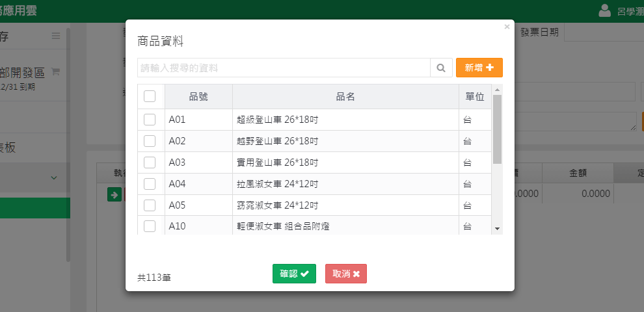Click the green arrow row action icon
The image size is (644, 312).
point(114,194)
